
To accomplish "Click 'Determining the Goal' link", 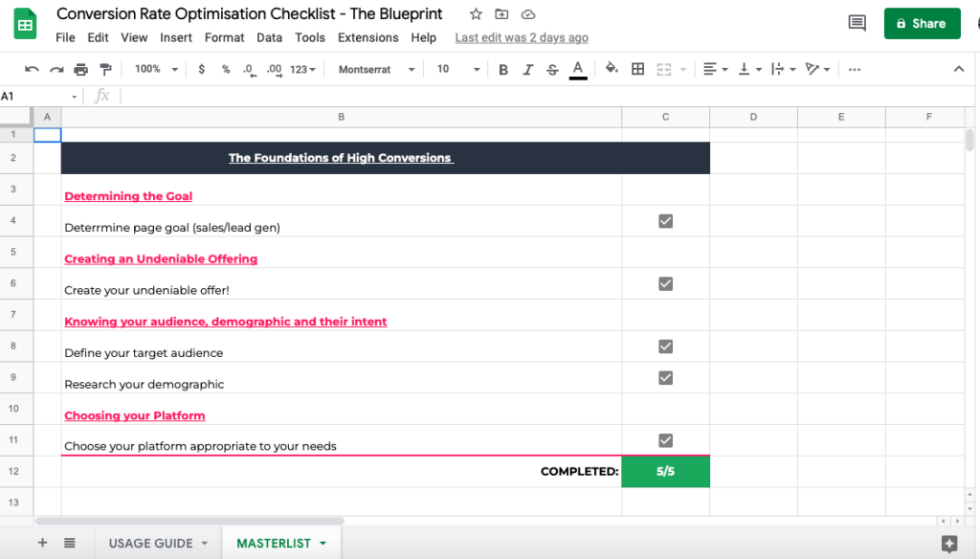I will (128, 195).
